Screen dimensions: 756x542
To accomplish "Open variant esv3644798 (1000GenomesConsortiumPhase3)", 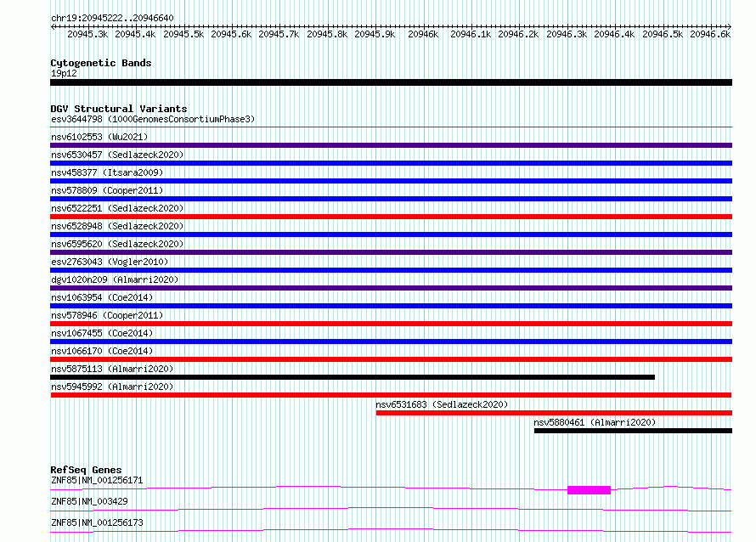I will tap(153, 119).
